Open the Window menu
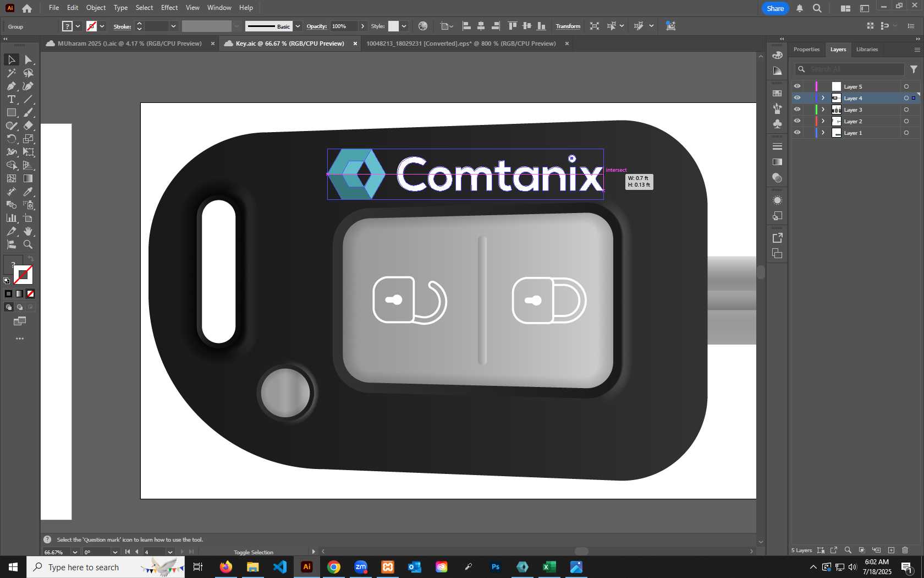924x578 pixels. pyautogui.click(x=219, y=8)
